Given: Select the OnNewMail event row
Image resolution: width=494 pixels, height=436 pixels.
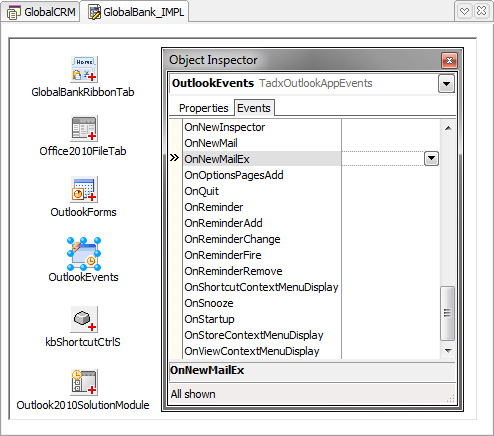Looking at the screenshot, I should click(262, 143).
